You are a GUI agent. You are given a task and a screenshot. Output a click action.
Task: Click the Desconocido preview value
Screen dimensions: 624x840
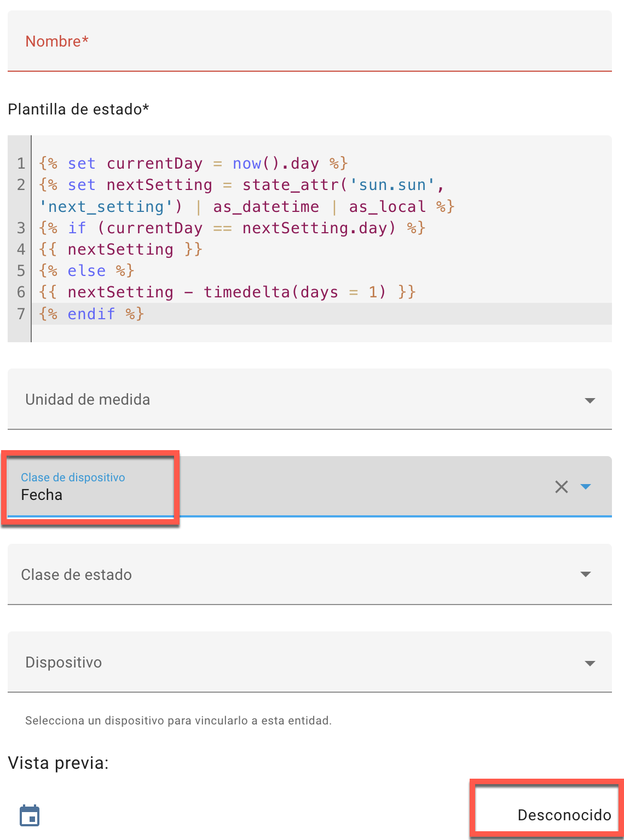pos(564,815)
